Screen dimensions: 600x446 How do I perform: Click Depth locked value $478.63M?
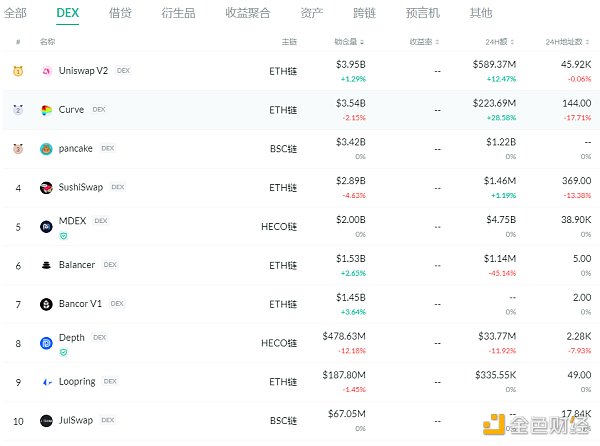pos(344,336)
